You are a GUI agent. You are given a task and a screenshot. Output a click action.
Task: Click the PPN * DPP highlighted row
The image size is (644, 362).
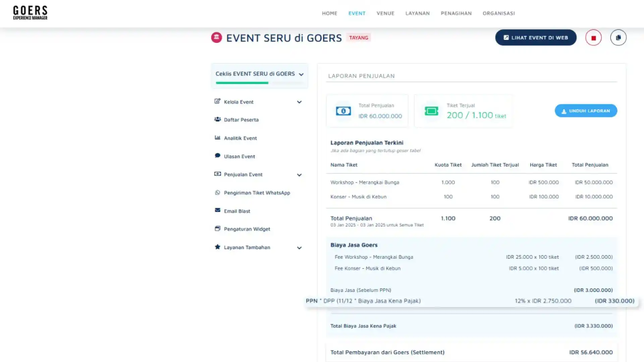click(x=471, y=301)
